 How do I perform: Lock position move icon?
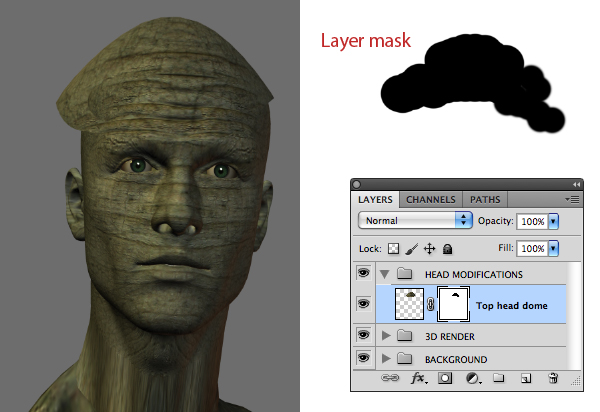[x=430, y=249]
